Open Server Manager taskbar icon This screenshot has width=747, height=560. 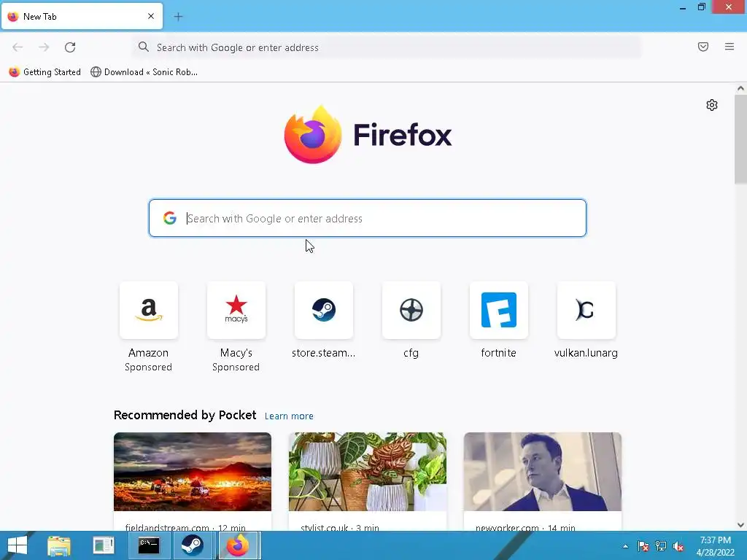pos(104,545)
